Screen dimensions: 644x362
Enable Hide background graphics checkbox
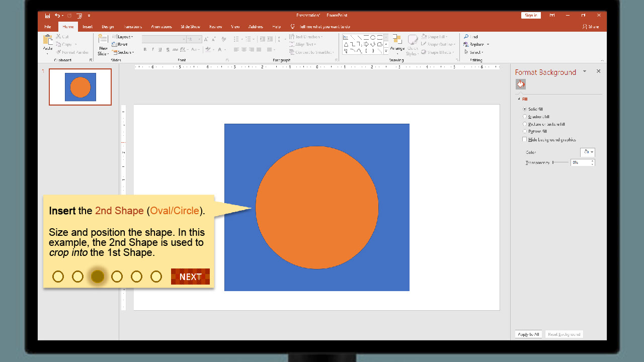tap(525, 140)
